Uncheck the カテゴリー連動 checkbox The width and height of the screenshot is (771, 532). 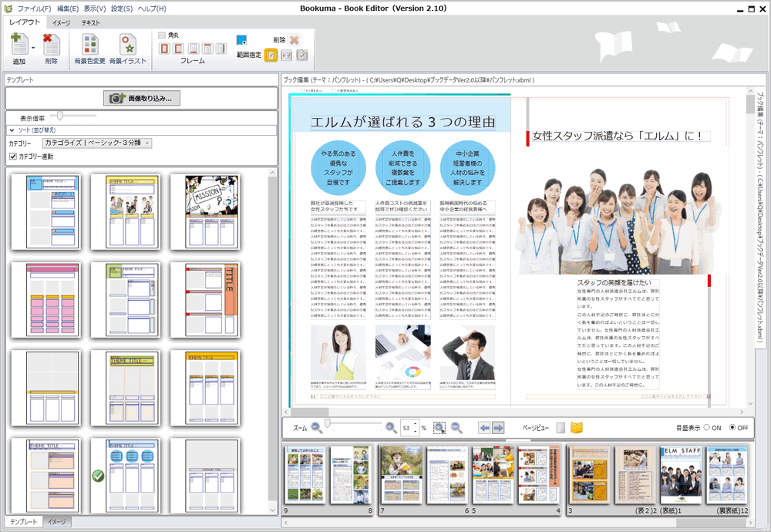click(12, 157)
